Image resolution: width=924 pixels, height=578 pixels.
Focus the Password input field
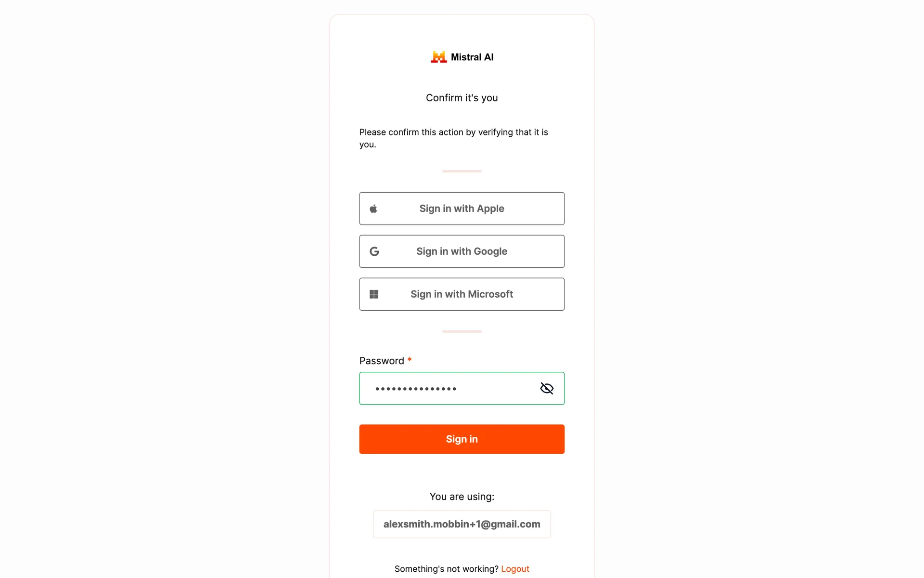click(448, 388)
